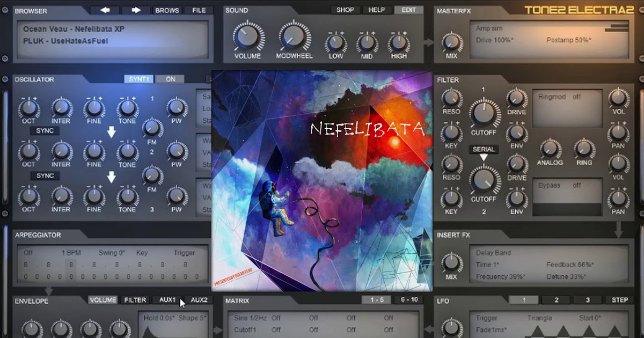This screenshot has width=644, height=338.
Task: Select LFO 3 tab
Action: click(588, 300)
